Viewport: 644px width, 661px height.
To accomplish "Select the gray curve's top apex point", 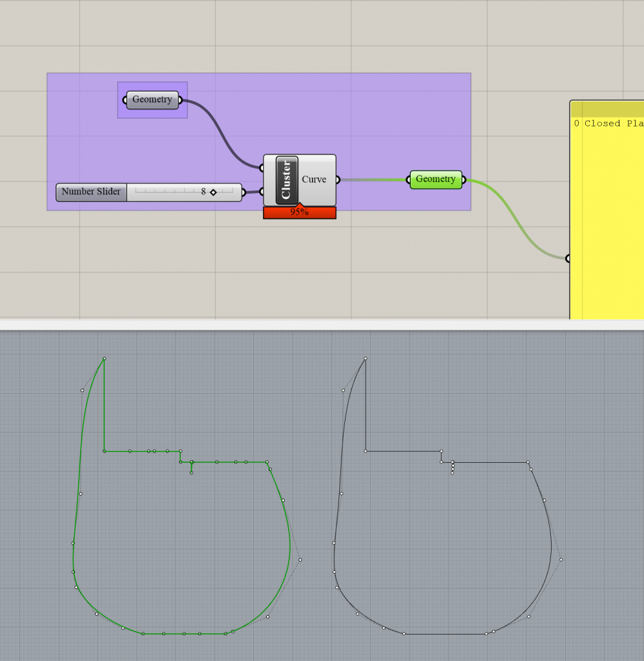I will click(x=365, y=359).
